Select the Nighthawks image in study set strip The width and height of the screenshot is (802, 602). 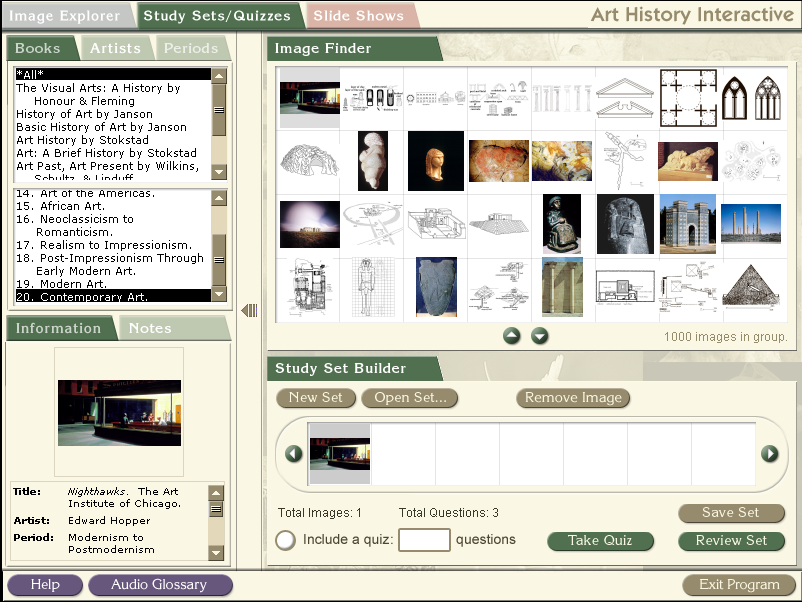(x=340, y=453)
